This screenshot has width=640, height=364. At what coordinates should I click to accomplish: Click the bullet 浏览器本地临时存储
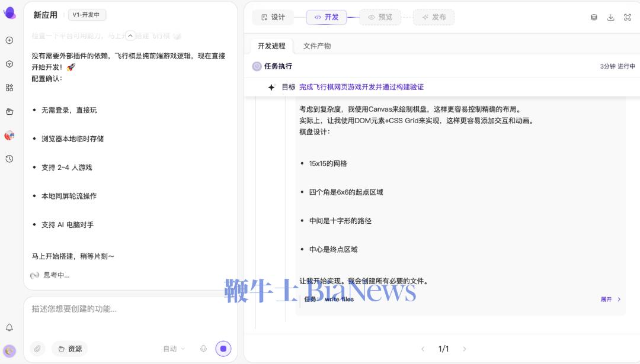pyautogui.click(x=73, y=139)
